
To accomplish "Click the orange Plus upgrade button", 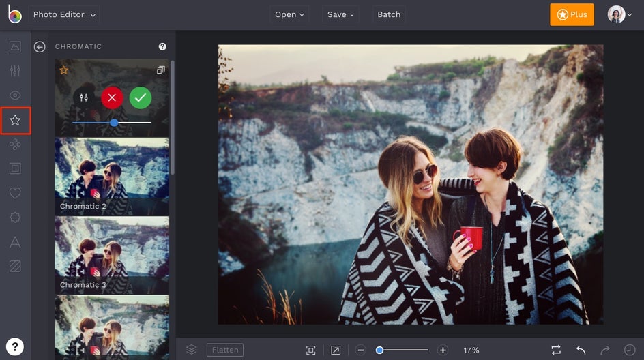I will click(x=572, y=14).
